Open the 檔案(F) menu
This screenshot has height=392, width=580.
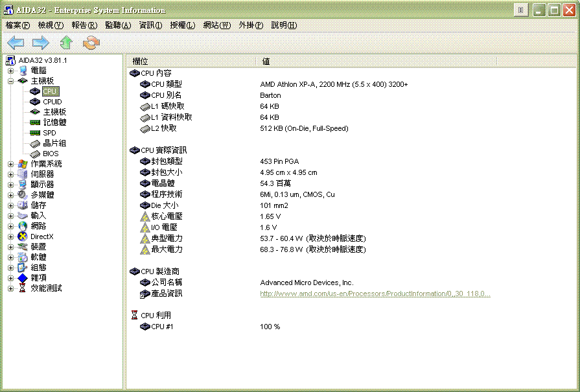pyautogui.click(x=17, y=25)
